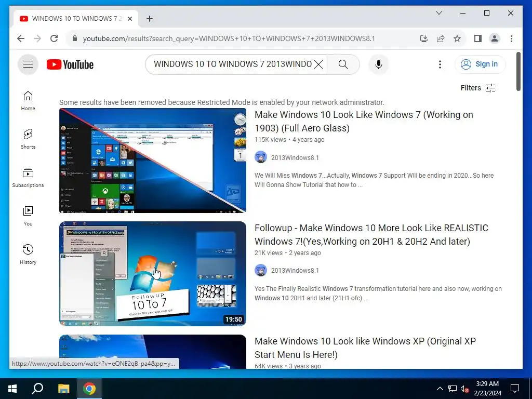Click the muted volume tray icon
The width and height of the screenshot is (532, 399).
point(465,389)
